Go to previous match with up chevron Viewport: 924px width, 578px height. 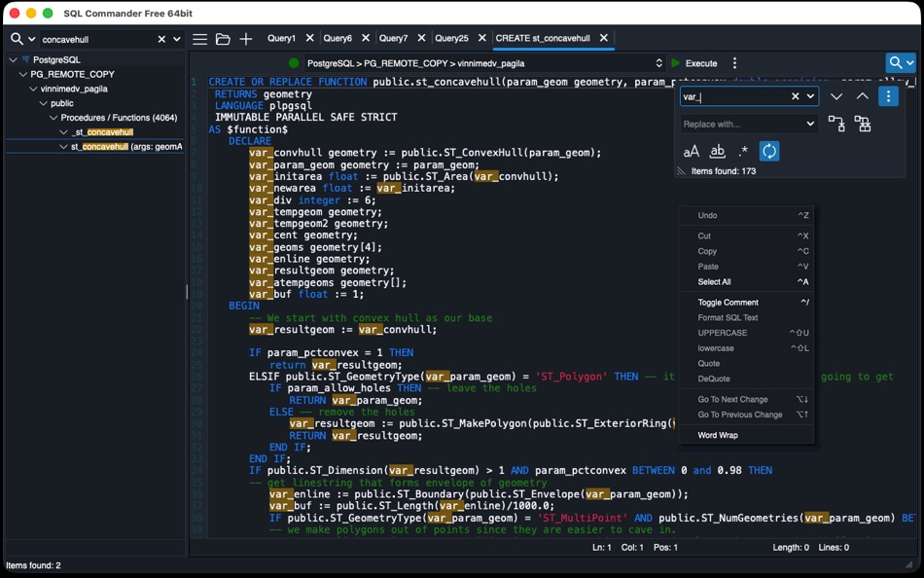(862, 96)
